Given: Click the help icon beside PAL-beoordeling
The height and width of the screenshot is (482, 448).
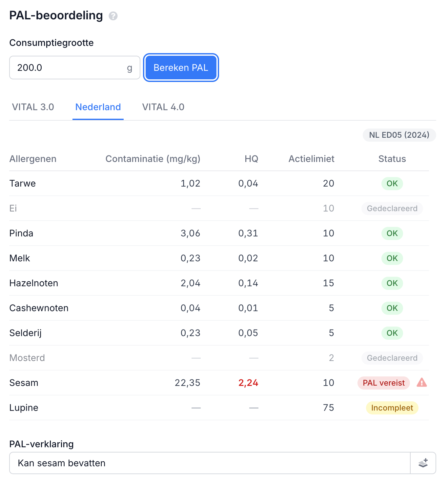Looking at the screenshot, I should 113,16.
